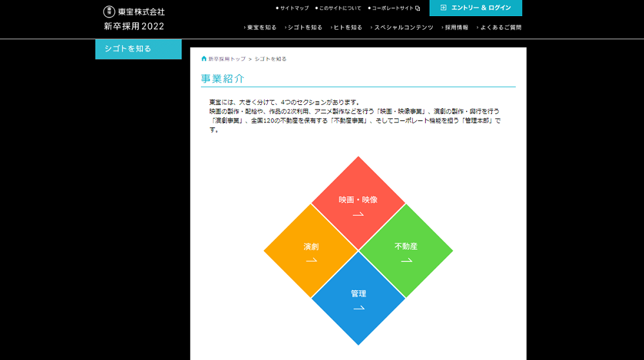Select the blue 管理 diamond
Viewport: 644px width, 360px height.
tap(358, 298)
